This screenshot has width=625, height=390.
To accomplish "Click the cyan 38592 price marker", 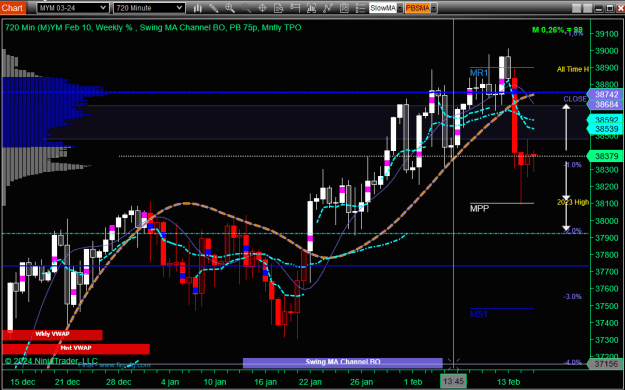I will (x=606, y=120).
